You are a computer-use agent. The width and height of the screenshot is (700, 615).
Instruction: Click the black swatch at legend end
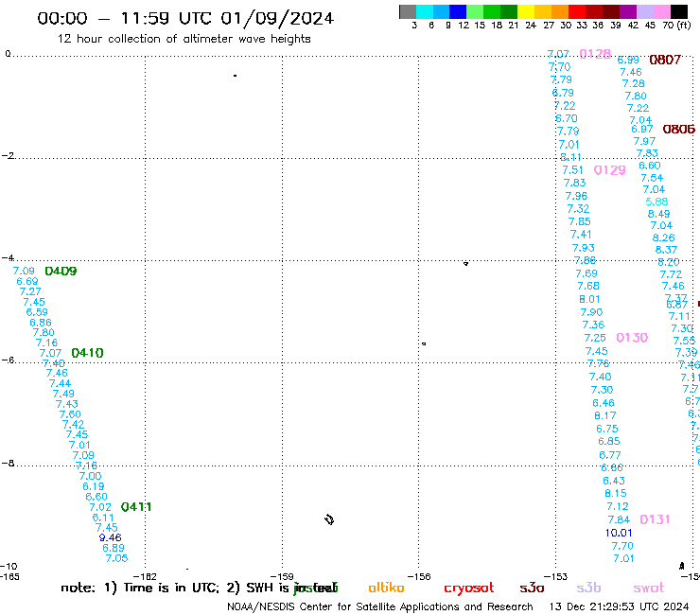[x=679, y=11]
